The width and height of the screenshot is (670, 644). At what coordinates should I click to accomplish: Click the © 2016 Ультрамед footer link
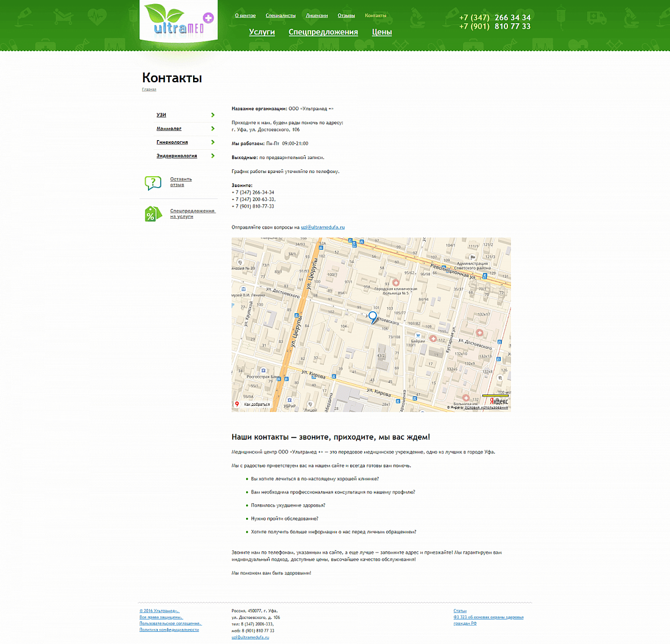[x=160, y=611]
